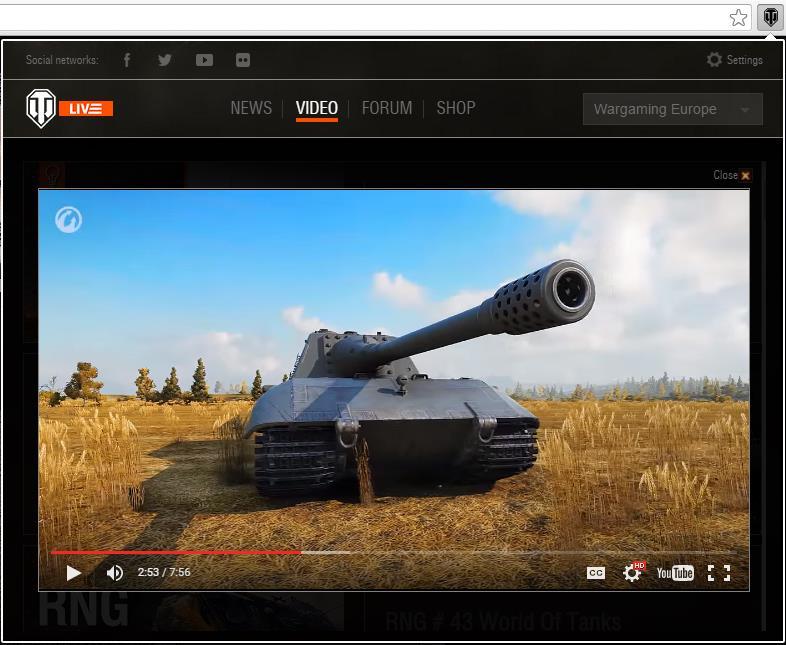The height and width of the screenshot is (645, 786).
Task: Switch to the NEWS tab
Action: (251, 108)
